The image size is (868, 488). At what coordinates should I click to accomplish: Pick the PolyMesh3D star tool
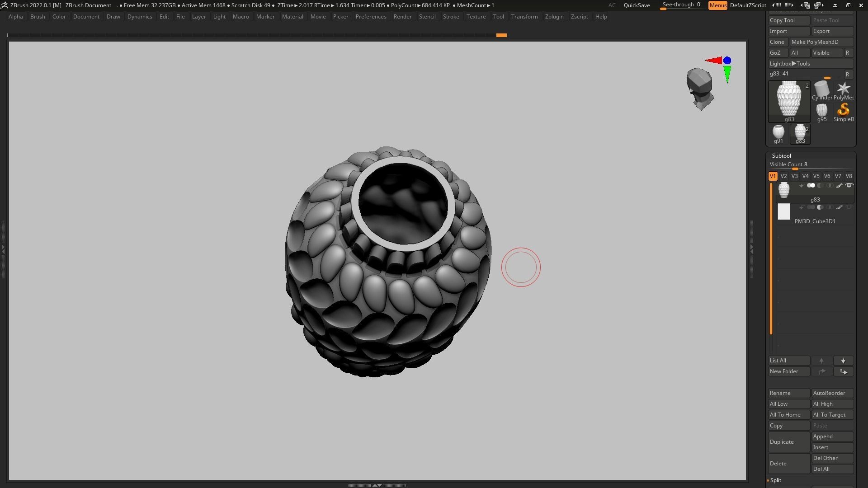tap(843, 89)
